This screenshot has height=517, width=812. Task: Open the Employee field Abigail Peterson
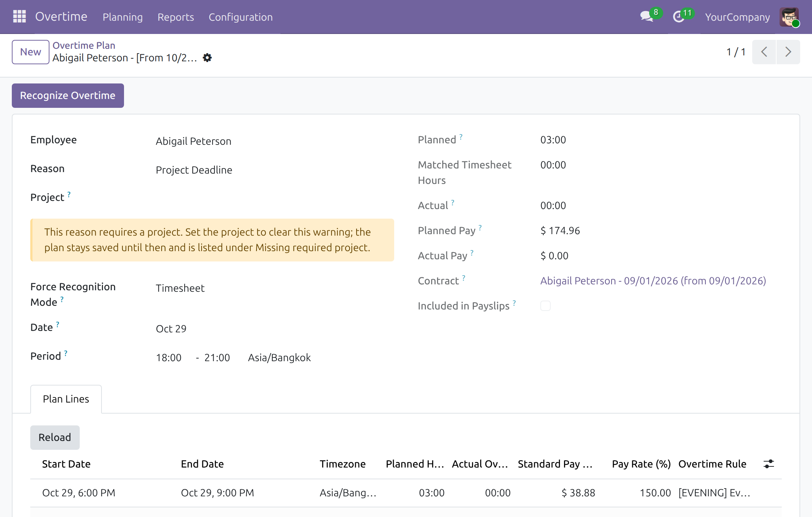(x=275, y=141)
